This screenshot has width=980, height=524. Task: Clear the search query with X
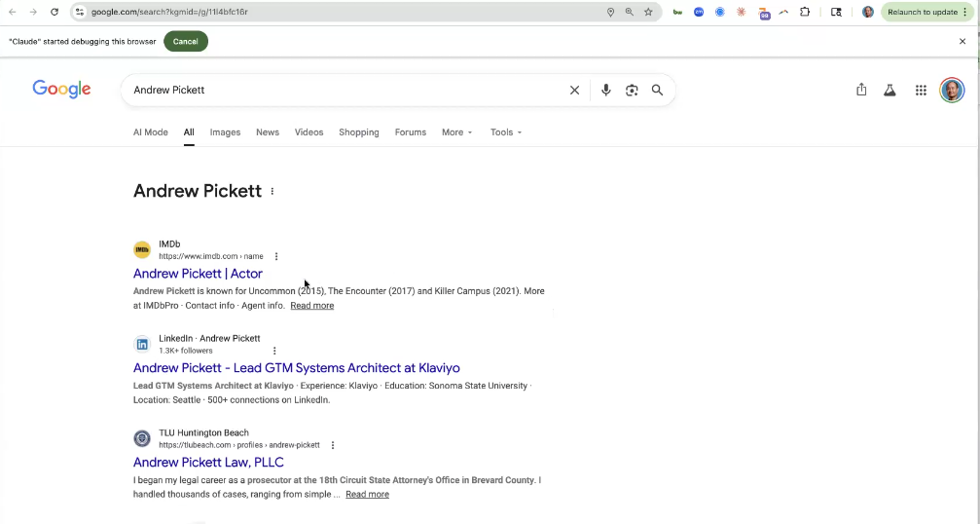[574, 90]
